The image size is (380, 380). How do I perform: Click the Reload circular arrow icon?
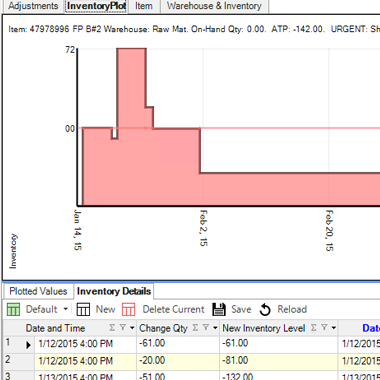265,309
